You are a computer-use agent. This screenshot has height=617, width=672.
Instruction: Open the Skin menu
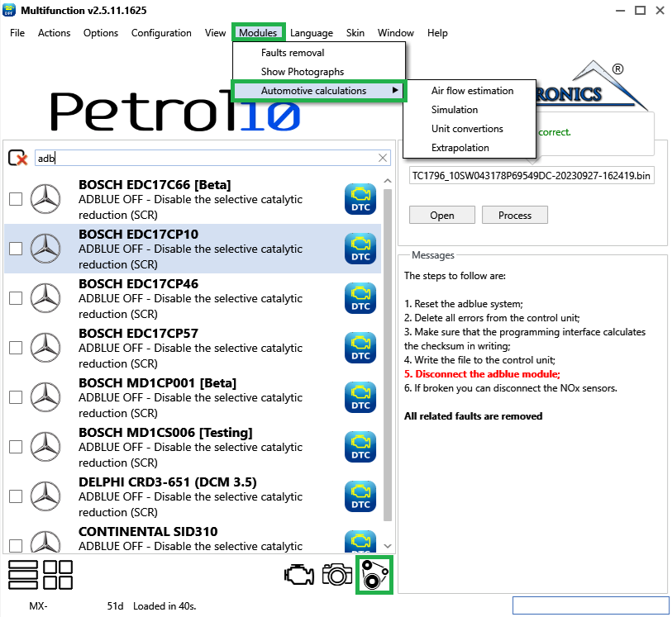point(355,33)
